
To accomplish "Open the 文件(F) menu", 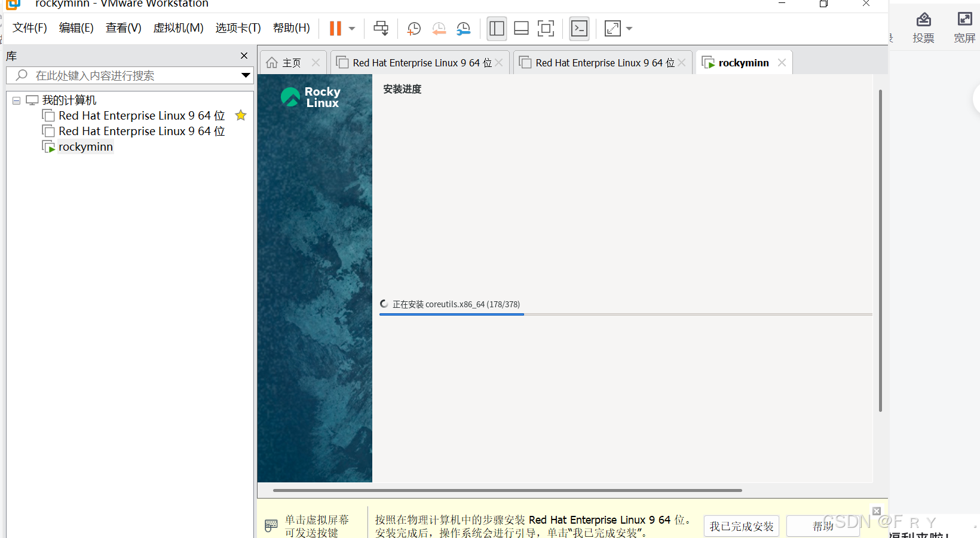I will (30, 28).
